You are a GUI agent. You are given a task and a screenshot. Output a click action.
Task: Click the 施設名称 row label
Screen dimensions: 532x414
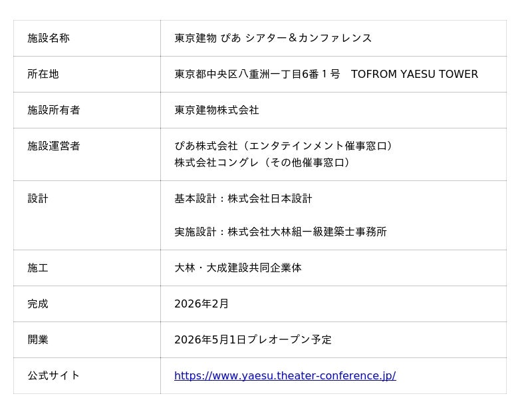[x=49, y=39]
